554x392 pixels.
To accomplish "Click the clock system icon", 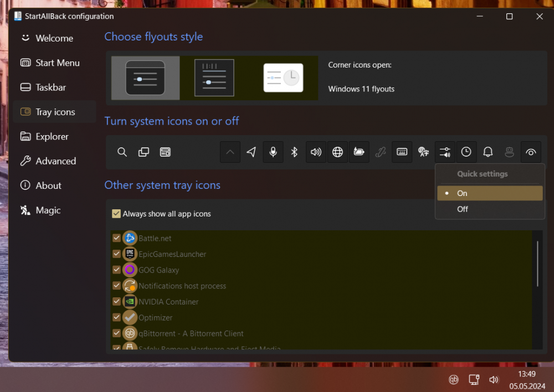I will click(x=466, y=152).
